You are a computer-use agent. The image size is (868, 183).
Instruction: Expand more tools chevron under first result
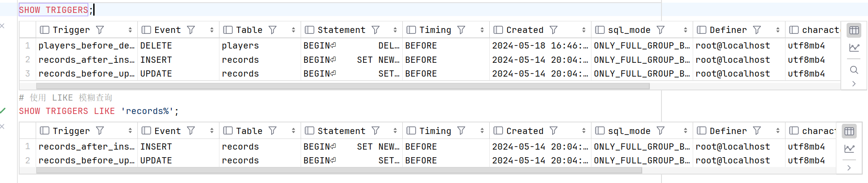pos(854,84)
